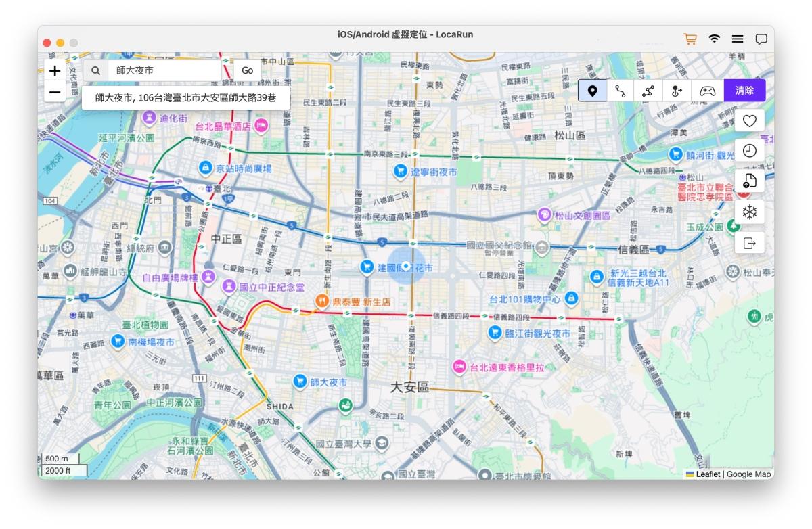Zoom in the map with plus button
Viewport: 812px width, 529px height.
(55, 70)
